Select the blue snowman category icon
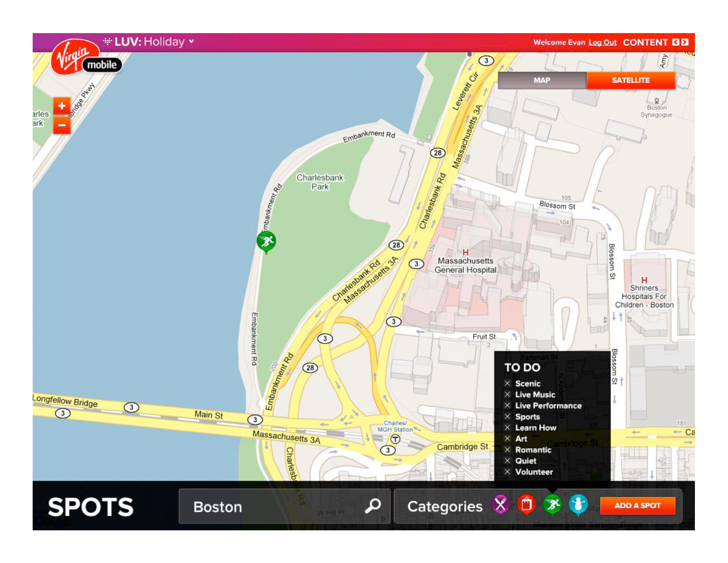 [x=578, y=505]
